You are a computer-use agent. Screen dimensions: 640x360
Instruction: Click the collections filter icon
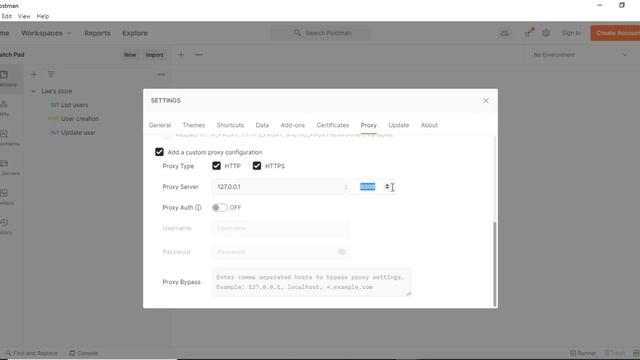[51, 75]
